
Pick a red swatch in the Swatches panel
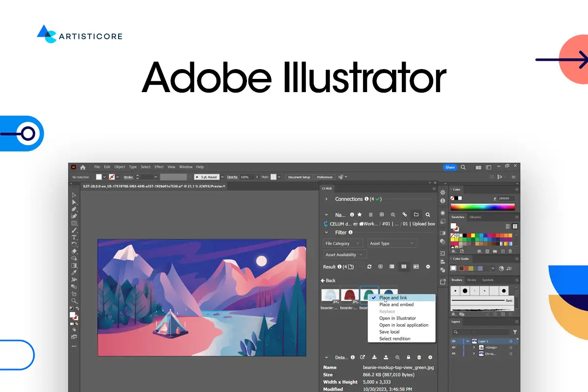[469, 235]
